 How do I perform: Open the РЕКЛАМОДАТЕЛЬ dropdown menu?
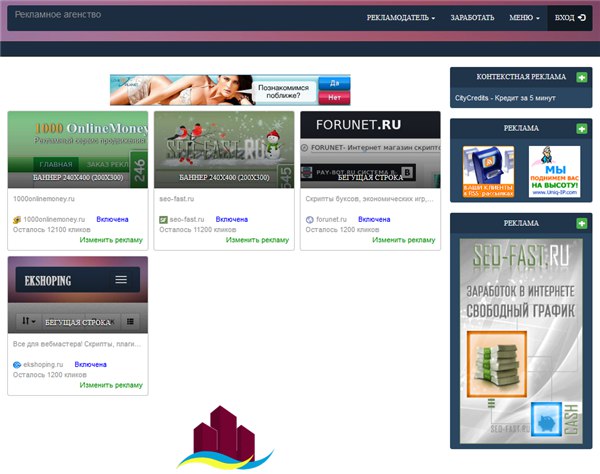pos(401,18)
